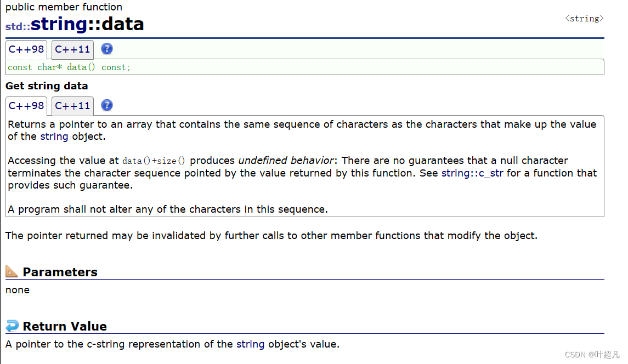This screenshot has height=364, width=628.
Task: Click the data()+size() code text
Action: (x=154, y=161)
